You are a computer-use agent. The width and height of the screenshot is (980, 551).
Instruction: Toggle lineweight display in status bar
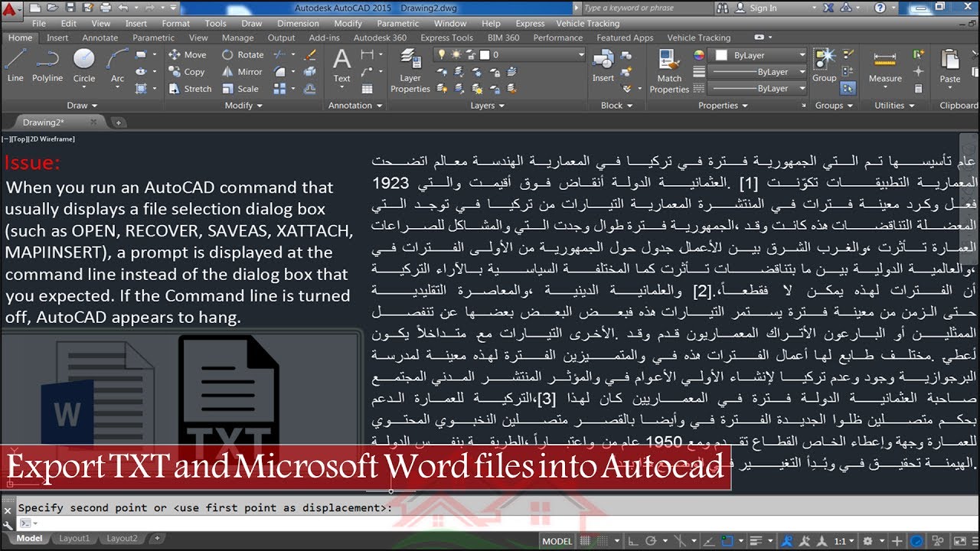(x=756, y=541)
